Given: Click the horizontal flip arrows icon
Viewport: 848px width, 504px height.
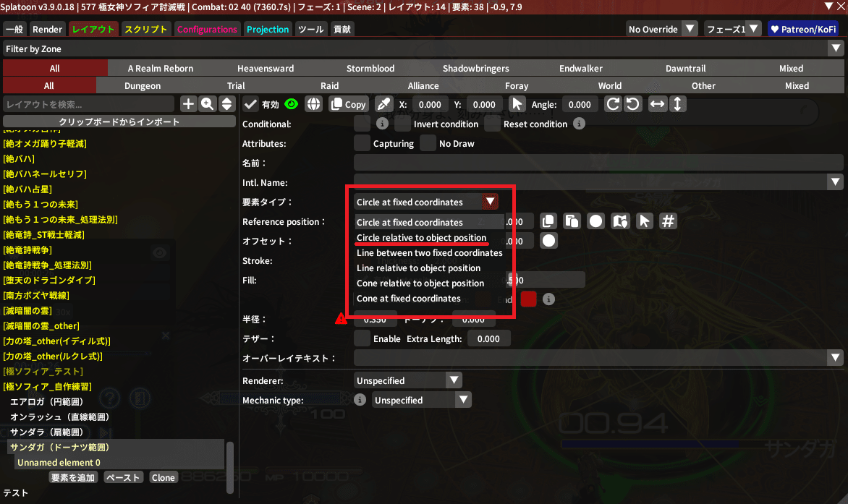Looking at the screenshot, I should 657,104.
